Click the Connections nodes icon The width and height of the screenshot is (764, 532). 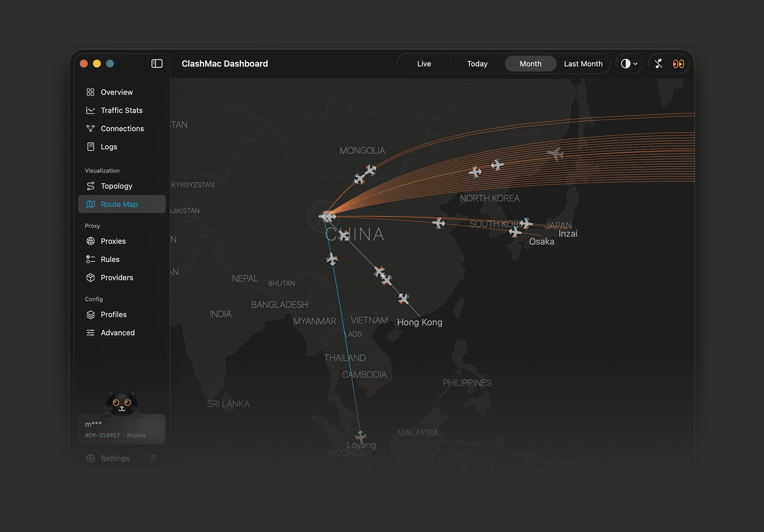coord(91,128)
